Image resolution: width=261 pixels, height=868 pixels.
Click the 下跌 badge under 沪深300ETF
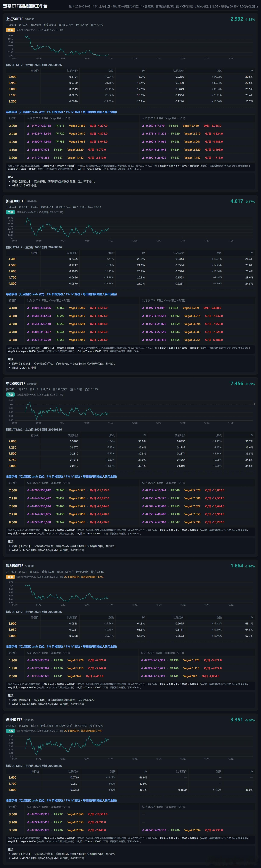tap(10, 212)
